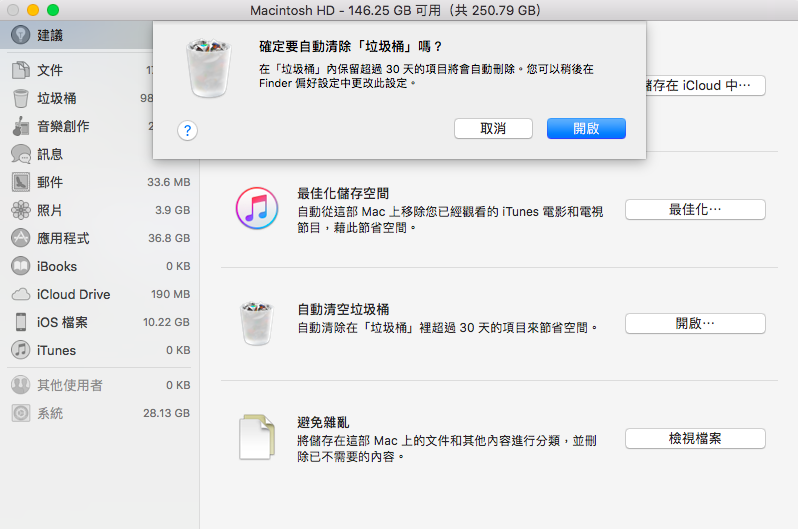Click the dialog title 確定要自動清除「垃圾桶」嗎?
Image resolution: width=798 pixels, height=529 pixels.
tap(351, 47)
